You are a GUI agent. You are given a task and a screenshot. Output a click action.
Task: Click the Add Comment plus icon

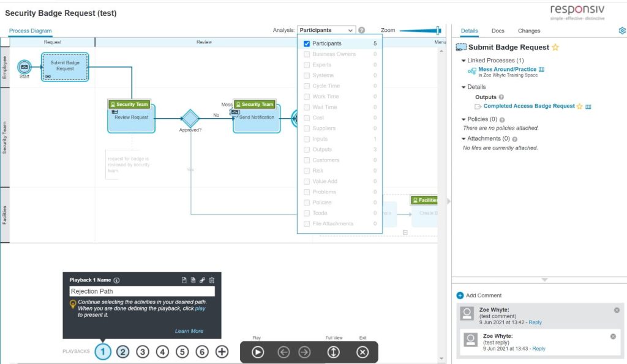coord(460,295)
